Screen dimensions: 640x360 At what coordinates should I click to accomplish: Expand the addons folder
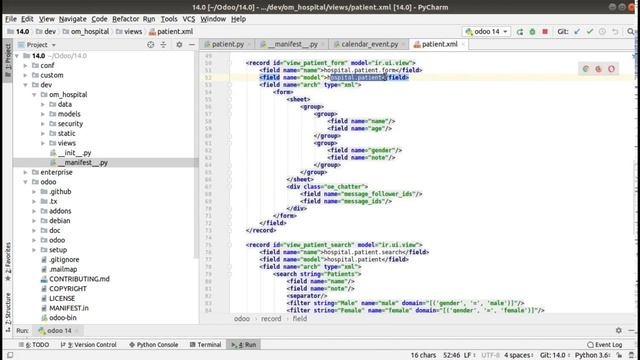pyautogui.click(x=34, y=211)
